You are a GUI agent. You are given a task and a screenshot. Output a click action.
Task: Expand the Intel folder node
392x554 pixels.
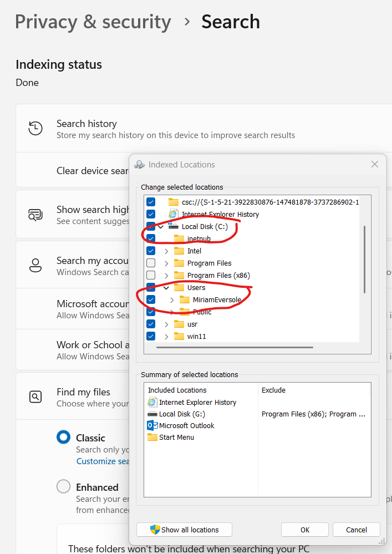click(166, 251)
